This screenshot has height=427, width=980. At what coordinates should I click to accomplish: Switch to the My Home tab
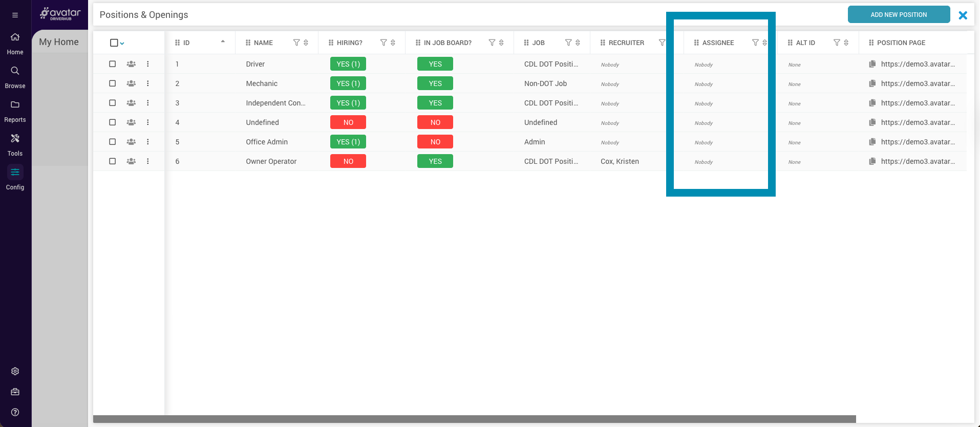pos(59,42)
